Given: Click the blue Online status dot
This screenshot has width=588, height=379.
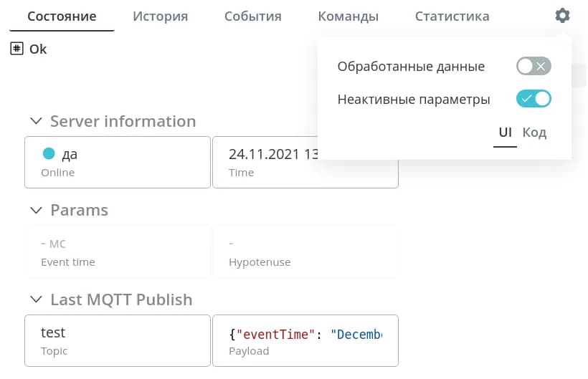Looking at the screenshot, I should click(x=49, y=153).
